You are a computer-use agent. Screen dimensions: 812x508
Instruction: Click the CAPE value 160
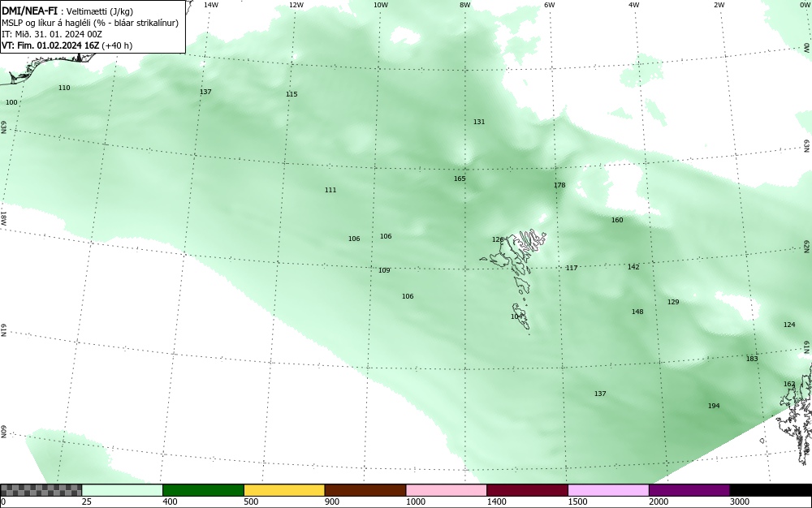coord(617,221)
